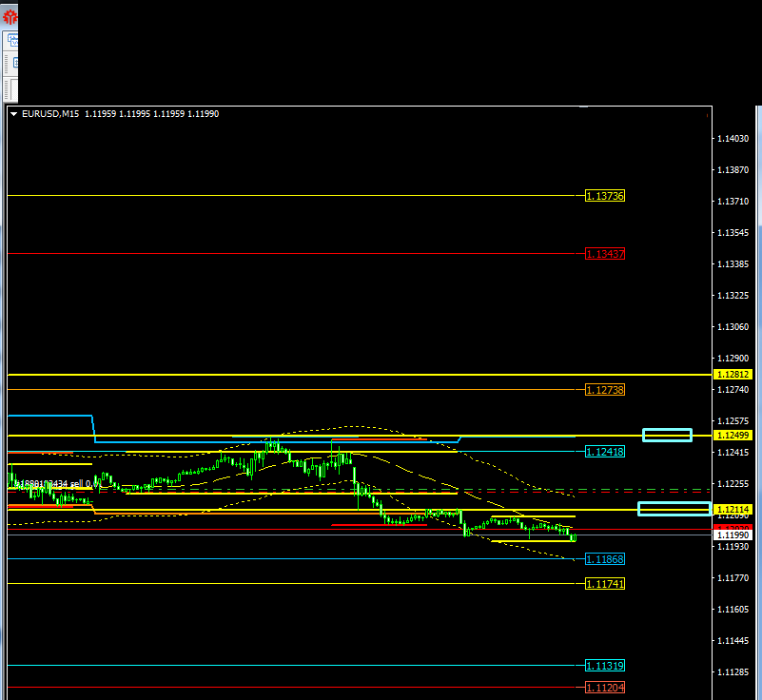Click the 1.13385 price scale value
Viewport: 762px width, 700px height.
(x=733, y=264)
